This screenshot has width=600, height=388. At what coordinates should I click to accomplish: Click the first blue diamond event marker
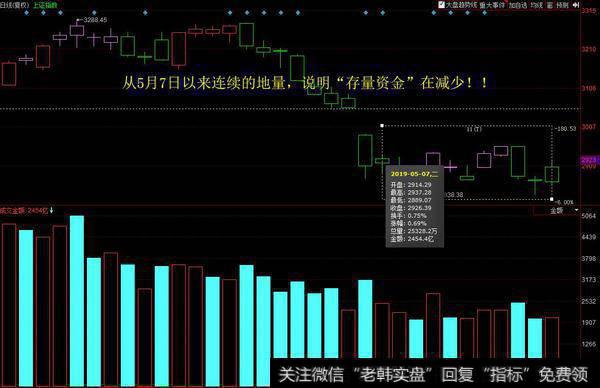[x=26, y=13]
